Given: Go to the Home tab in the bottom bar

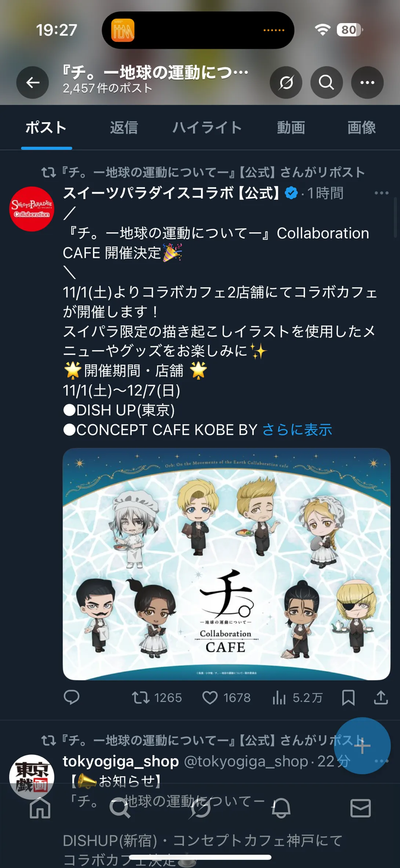Looking at the screenshot, I should [x=40, y=808].
